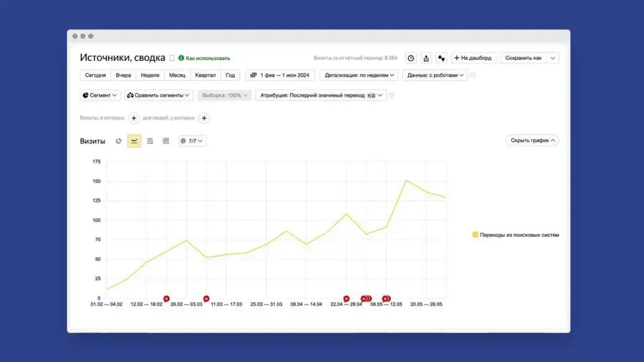
Task: Click the 'На дашборд' button
Action: click(x=473, y=58)
